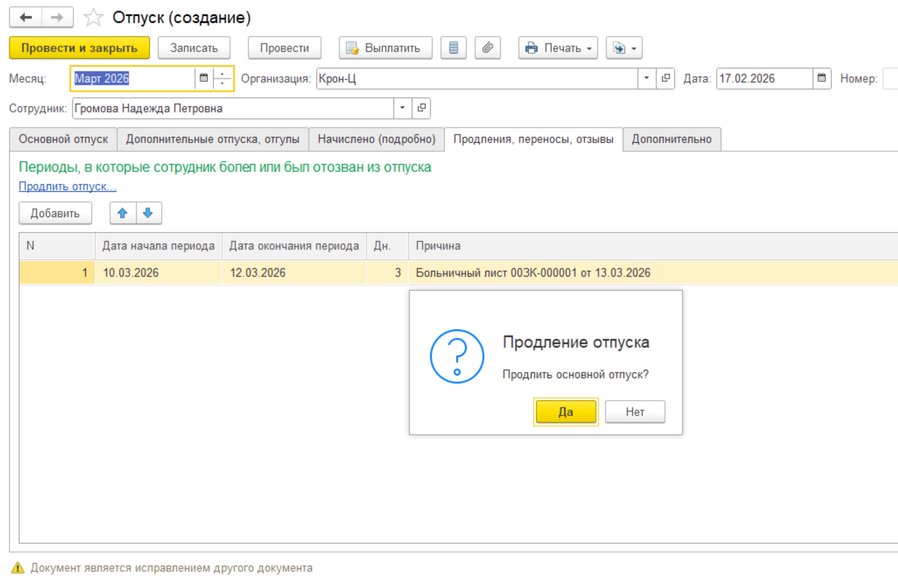Open attached files paperclip icon
898x588 pixels.
488,48
